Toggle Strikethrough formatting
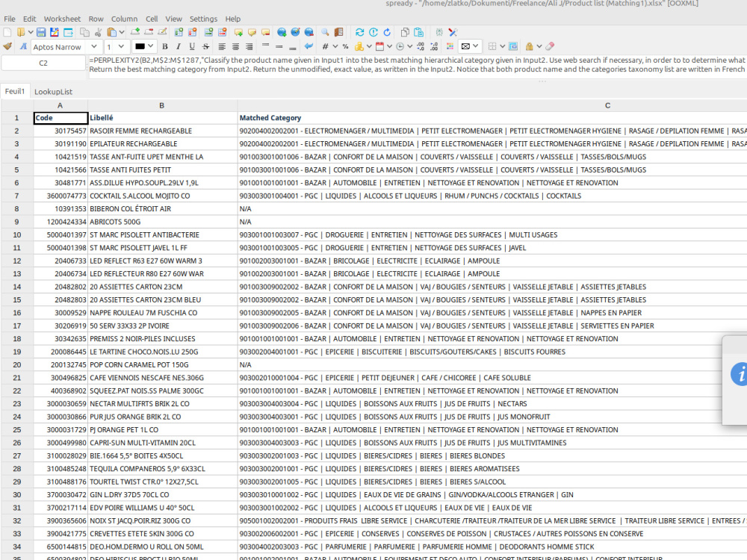Viewport: 747px width, 560px height. pyautogui.click(x=206, y=46)
